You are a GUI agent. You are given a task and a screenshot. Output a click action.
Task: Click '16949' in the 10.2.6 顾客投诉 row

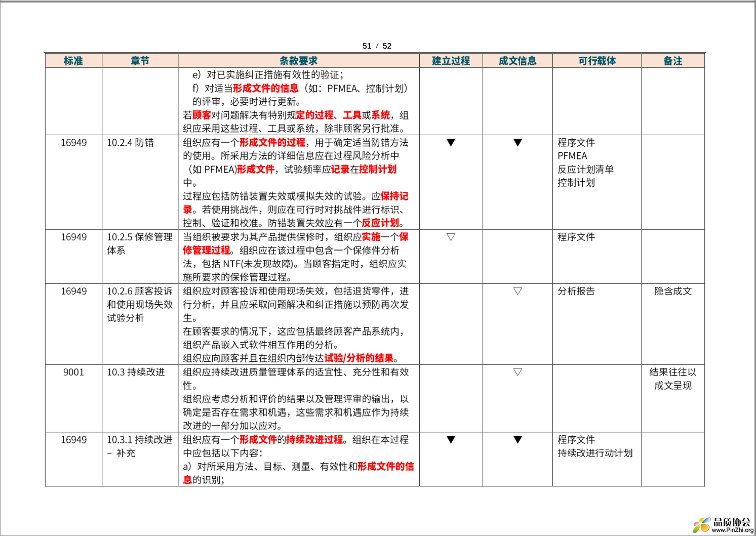[x=74, y=291]
